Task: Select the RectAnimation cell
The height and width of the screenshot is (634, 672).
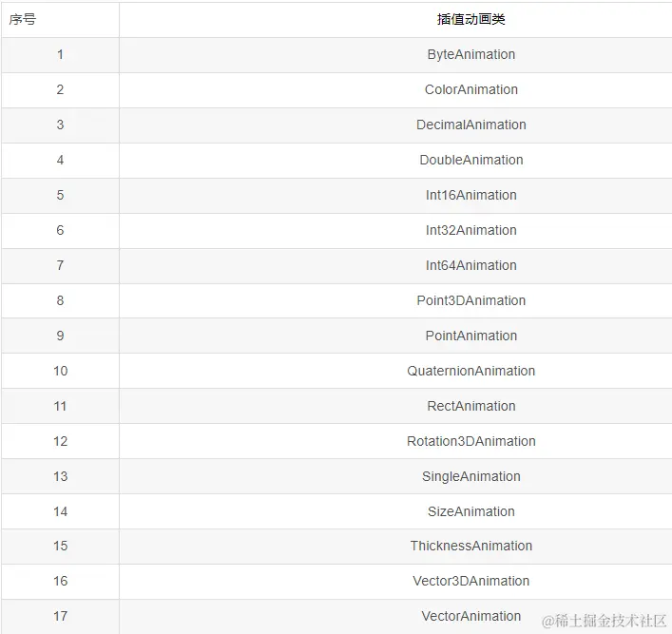Action: click(x=471, y=406)
